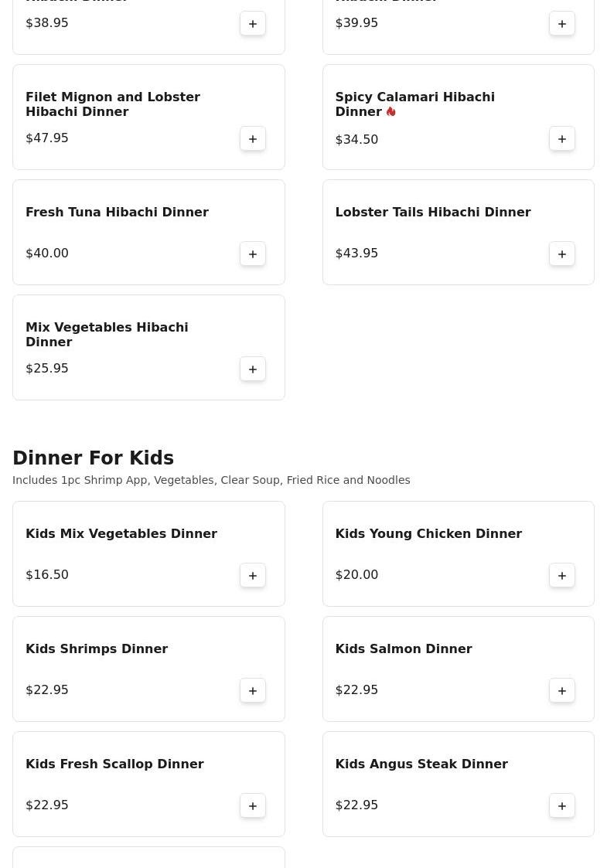Viewport: 607px width, 868px height.
Task: Open Lobster Tails Hibachi Dinner item title
Action: coord(433,212)
